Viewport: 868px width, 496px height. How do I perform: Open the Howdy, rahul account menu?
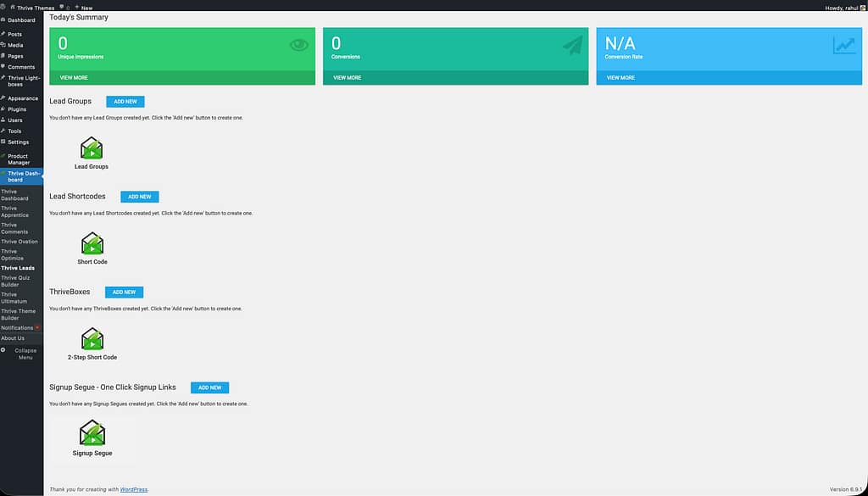tap(844, 8)
